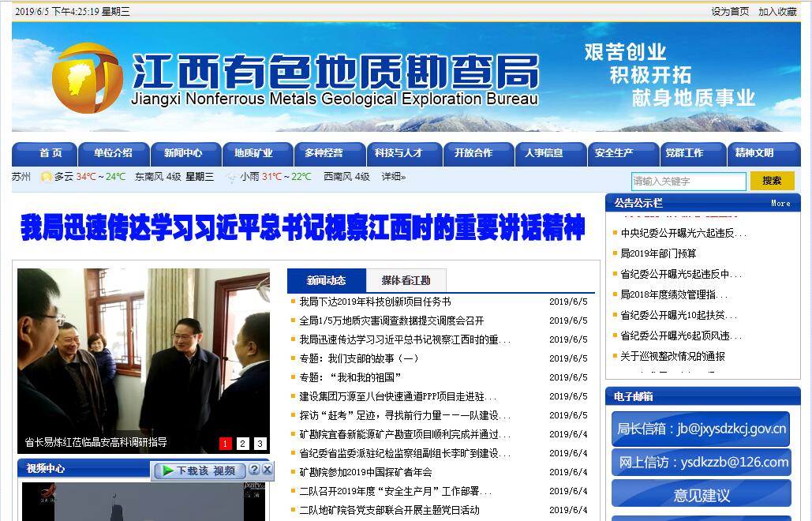The height and width of the screenshot is (521, 812).
Task: Show slide 3 of the photo carousel
Action: [x=260, y=444]
